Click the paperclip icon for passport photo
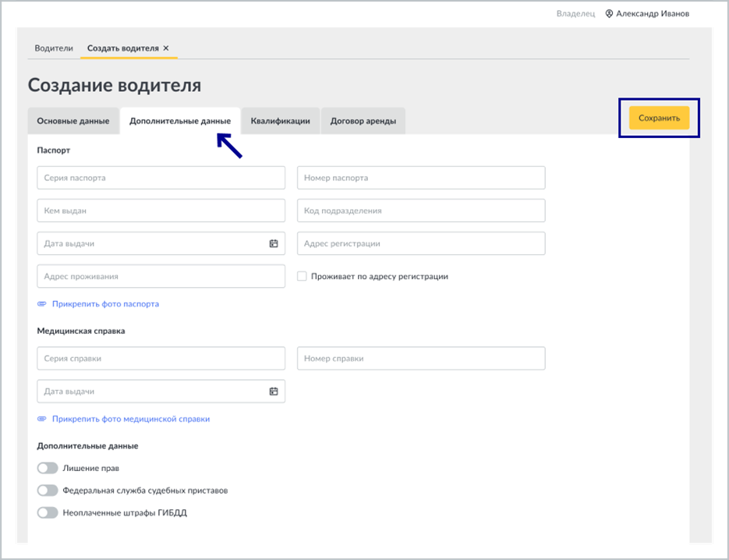Viewport: 729px width, 560px height. click(x=42, y=303)
